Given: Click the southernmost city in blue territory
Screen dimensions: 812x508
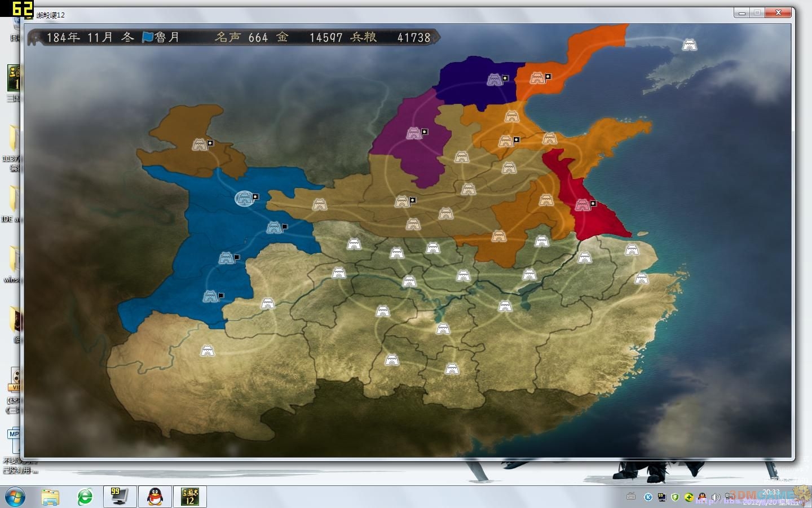Looking at the screenshot, I should click(x=210, y=296).
